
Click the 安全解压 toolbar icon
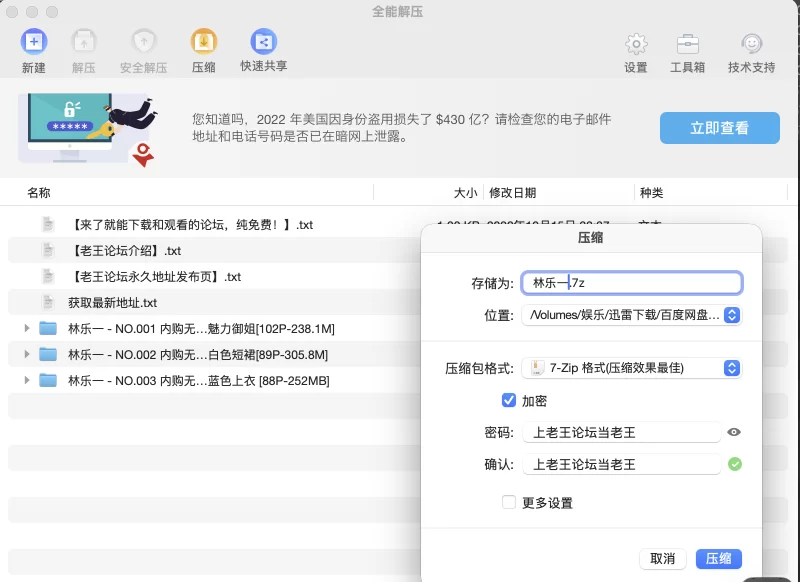(143, 42)
